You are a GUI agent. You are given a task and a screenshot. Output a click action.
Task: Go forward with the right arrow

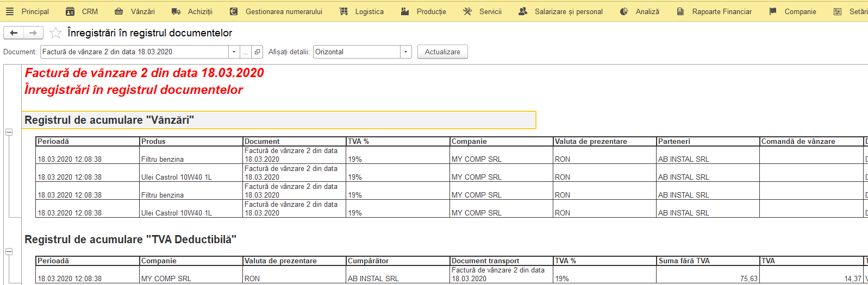tap(33, 33)
